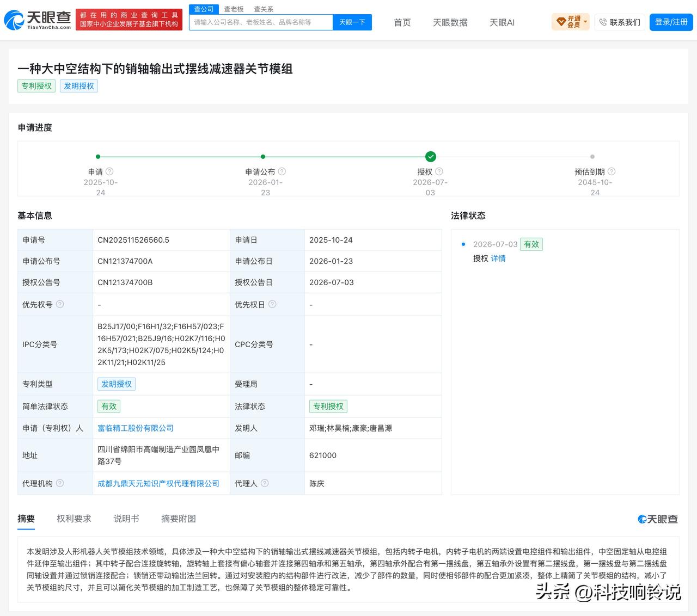This screenshot has height=616, width=697.
Task: Click help icon next to 授权 step
Action: click(x=439, y=171)
